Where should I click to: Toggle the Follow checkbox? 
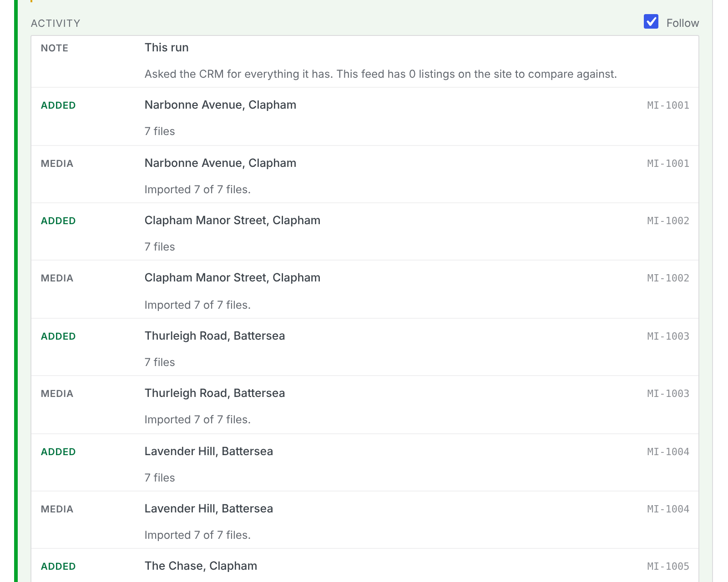[x=651, y=21]
